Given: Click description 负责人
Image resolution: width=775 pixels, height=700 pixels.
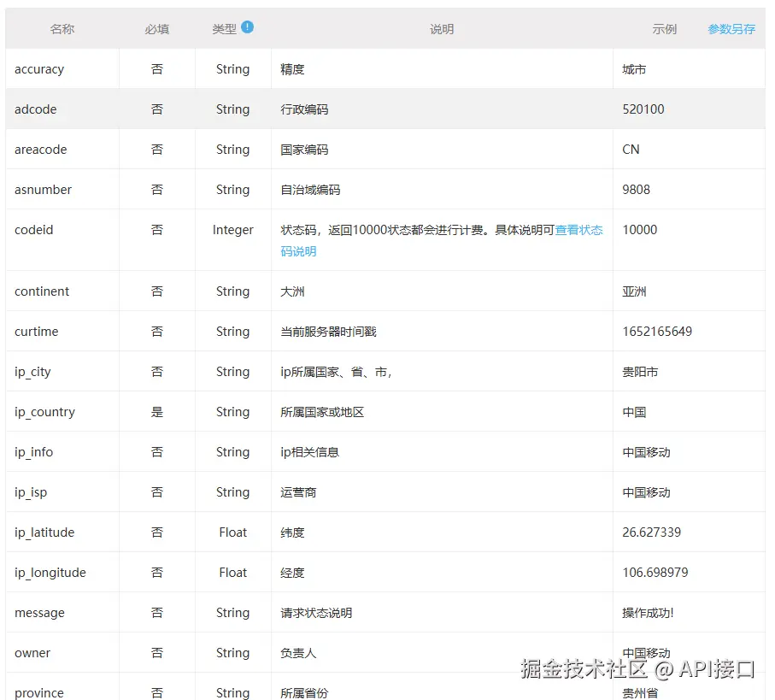Looking at the screenshot, I should (298, 652).
